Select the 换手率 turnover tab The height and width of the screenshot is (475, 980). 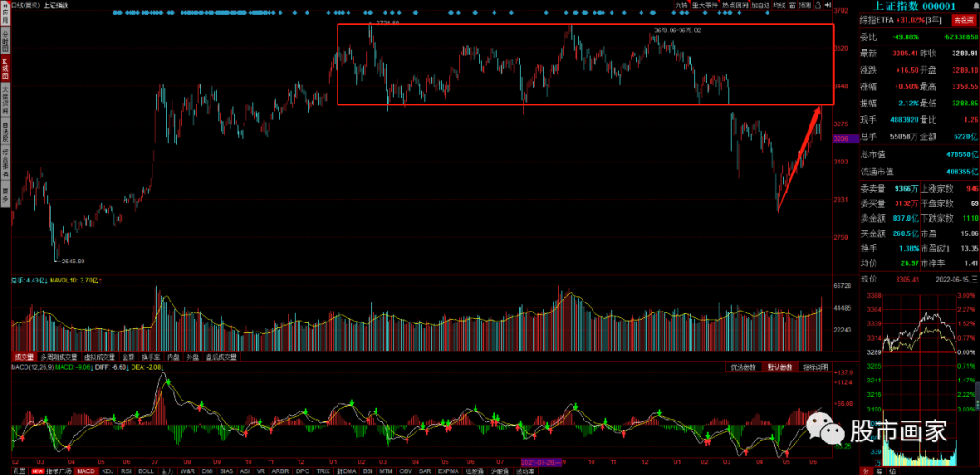(152, 357)
